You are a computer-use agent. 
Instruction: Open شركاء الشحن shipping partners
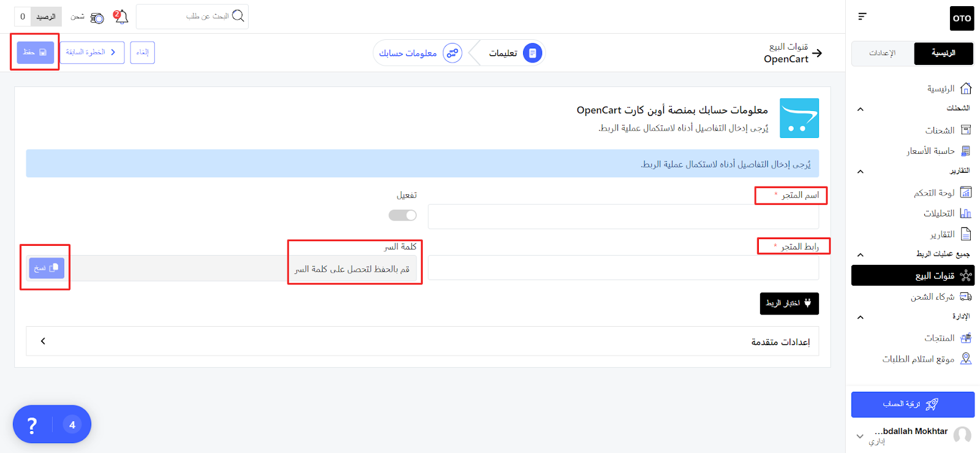[941, 297]
